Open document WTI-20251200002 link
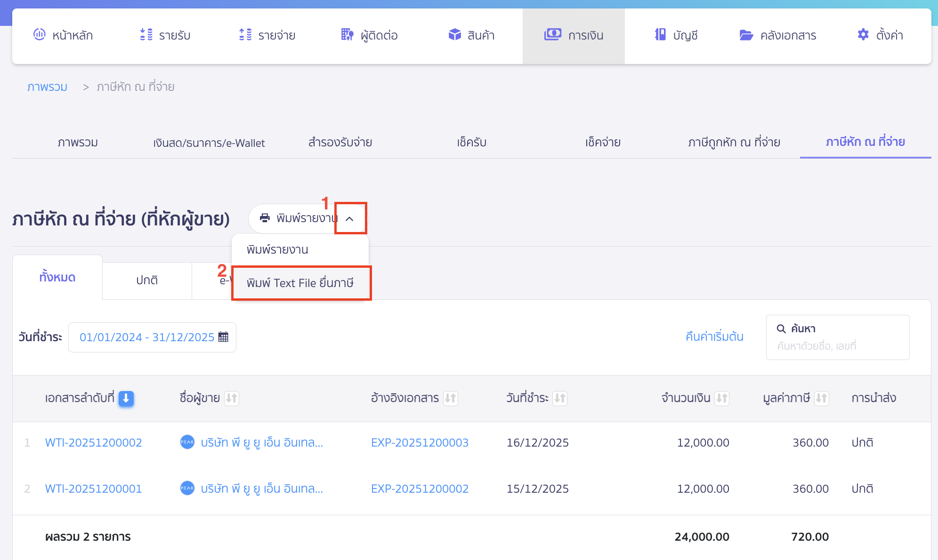The width and height of the screenshot is (938, 560). click(x=94, y=442)
